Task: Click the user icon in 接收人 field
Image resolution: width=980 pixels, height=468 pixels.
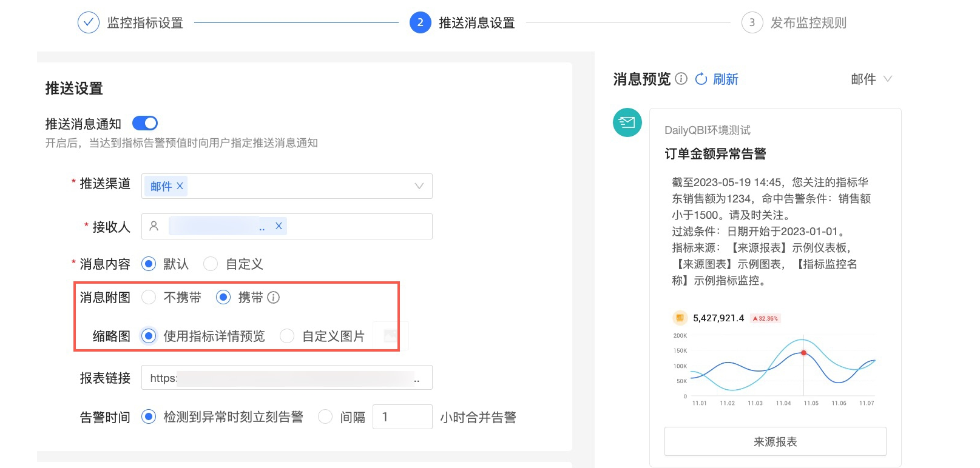Action: [x=154, y=226]
